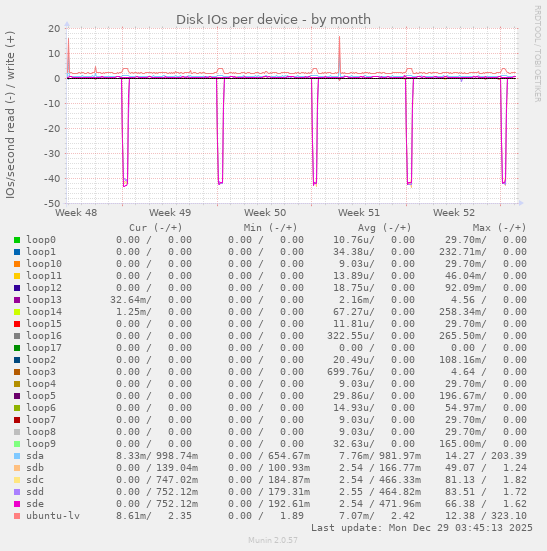Viewport: 547px width, 551px height.
Task: Click the loop10 orange legend swatch
Action: [17, 264]
